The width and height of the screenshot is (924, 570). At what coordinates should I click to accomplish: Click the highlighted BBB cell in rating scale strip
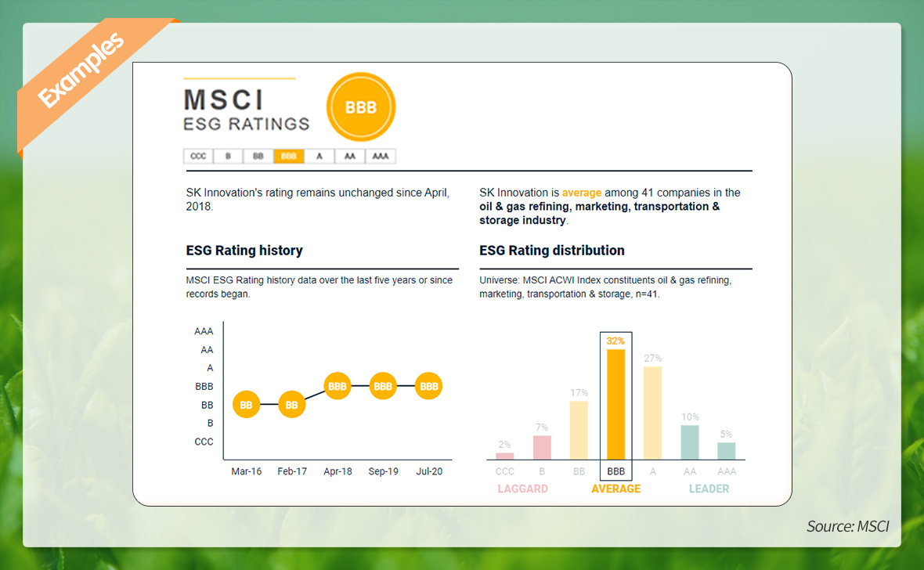(289, 157)
